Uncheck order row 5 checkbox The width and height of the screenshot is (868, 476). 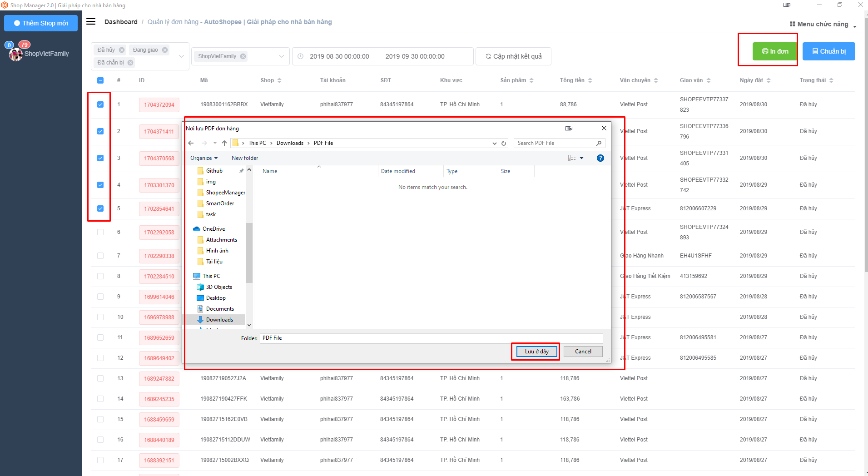(x=100, y=208)
